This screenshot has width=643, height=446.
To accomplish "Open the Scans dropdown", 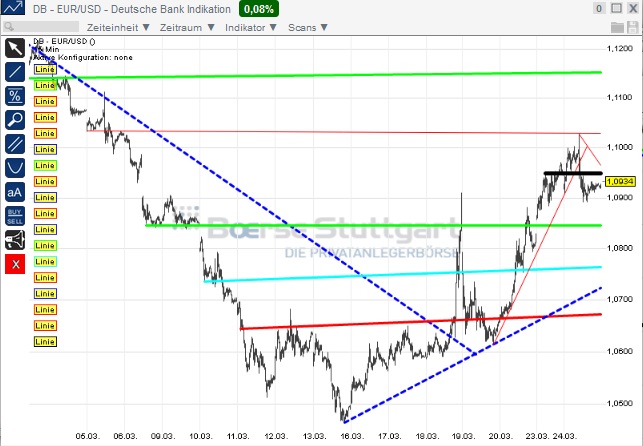I will [x=308, y=27].
